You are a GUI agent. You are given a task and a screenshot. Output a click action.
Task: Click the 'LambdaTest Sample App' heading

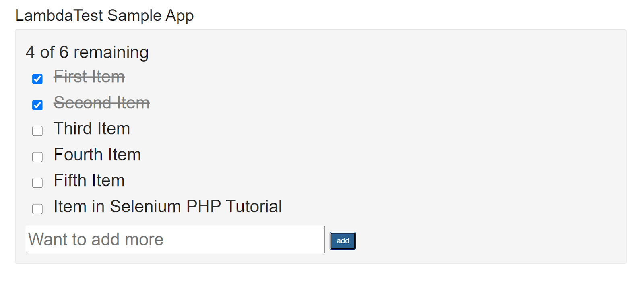pos(105,15)
